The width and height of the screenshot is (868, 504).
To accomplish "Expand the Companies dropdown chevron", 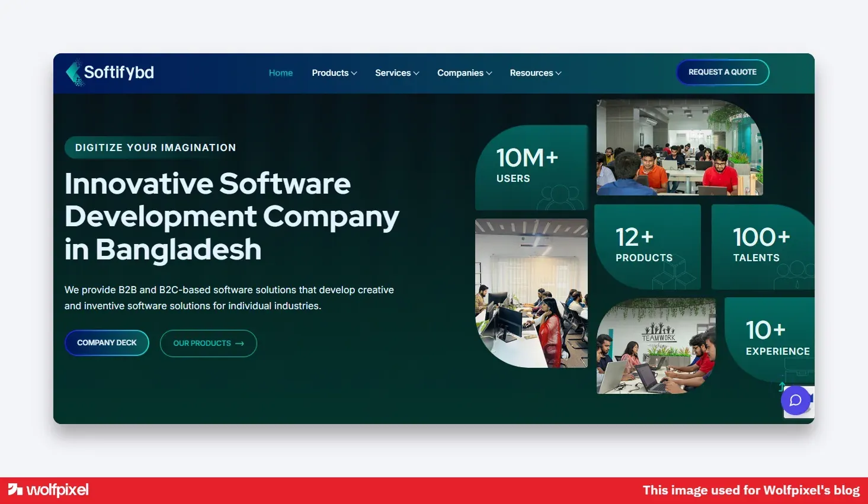I will coord(489,73).
